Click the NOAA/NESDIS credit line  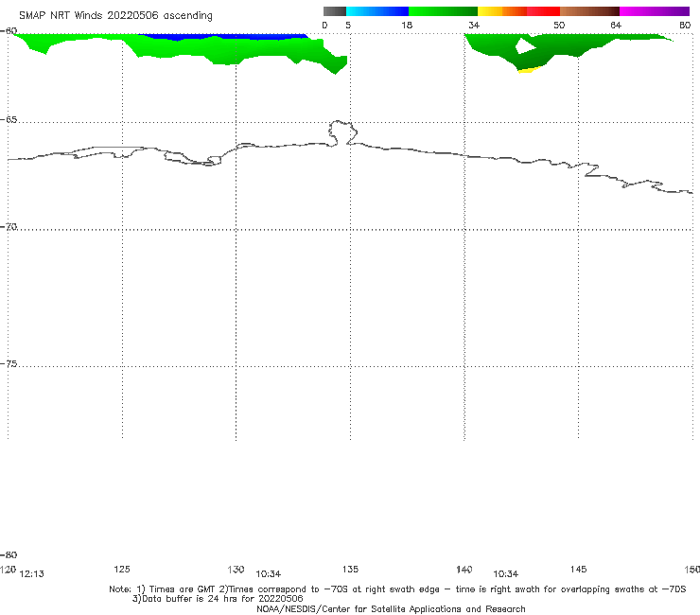391,608
